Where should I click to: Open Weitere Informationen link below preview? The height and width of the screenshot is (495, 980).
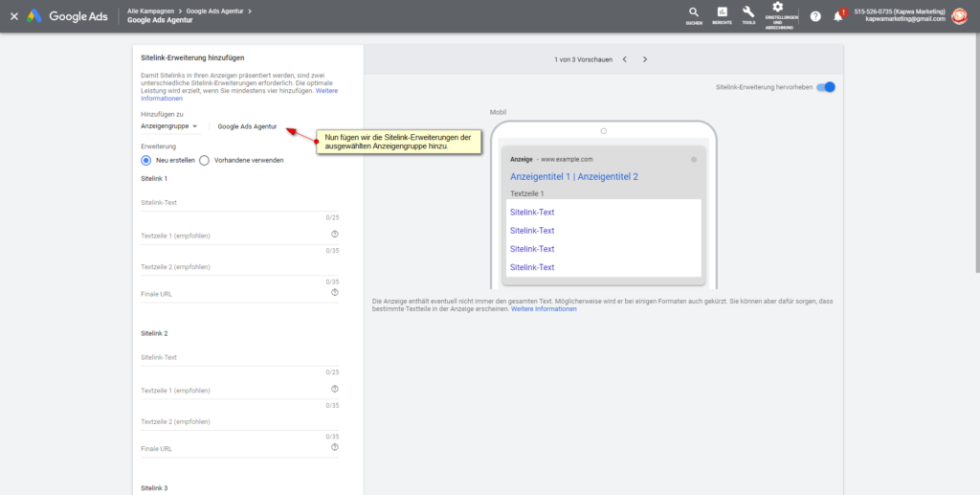click(x=544, y=309)
